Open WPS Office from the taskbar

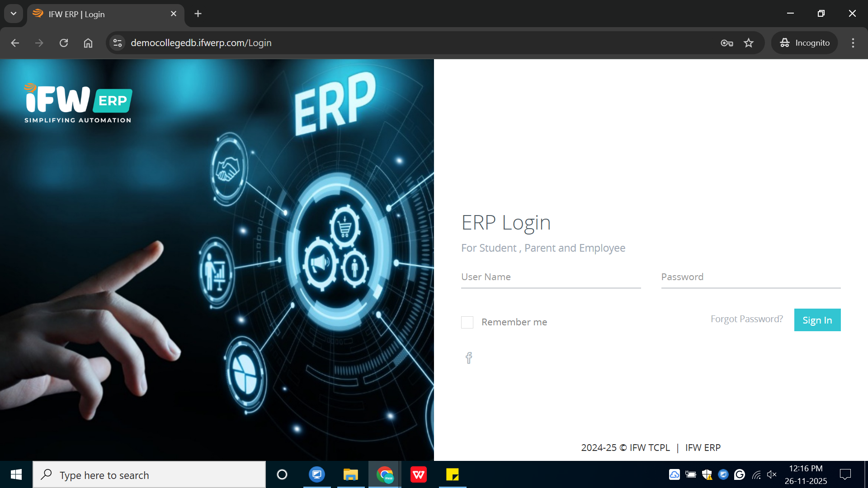click(419, 474)
